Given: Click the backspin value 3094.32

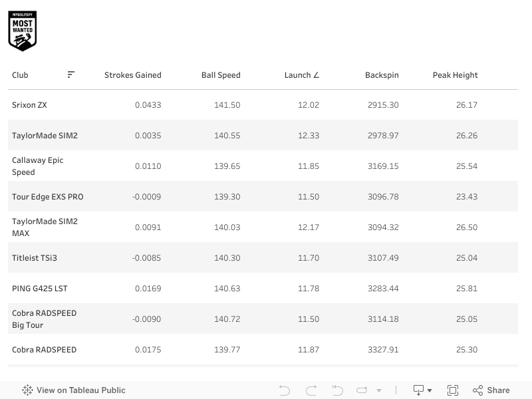Looking at the screenshot, I should click(383, 227).
